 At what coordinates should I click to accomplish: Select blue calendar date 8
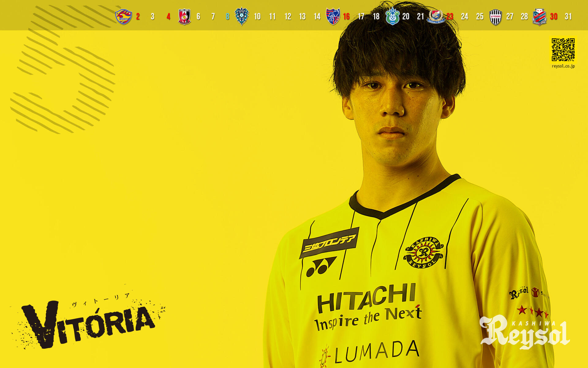click(x=227, y=17)
